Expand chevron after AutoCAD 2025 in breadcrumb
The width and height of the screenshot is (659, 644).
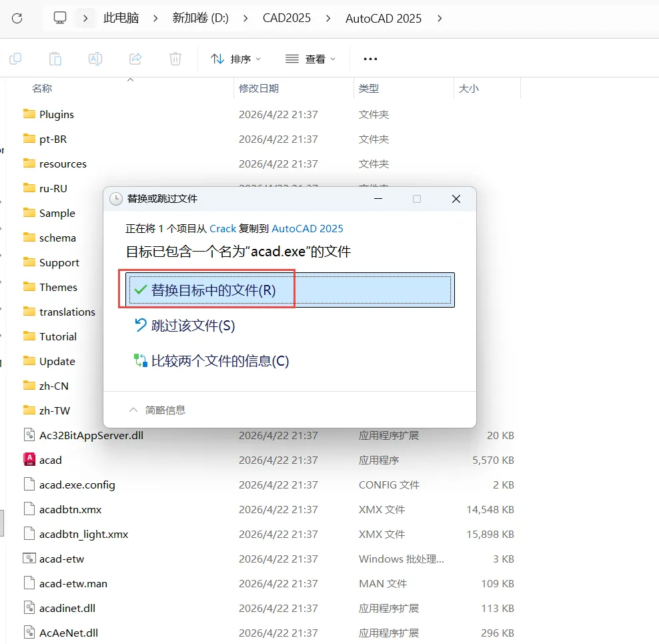440,18
